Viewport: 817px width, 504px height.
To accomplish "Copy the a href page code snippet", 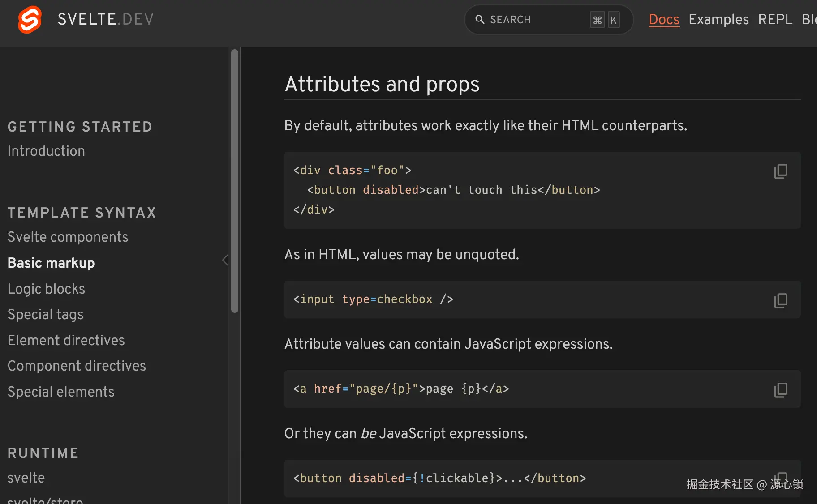I will point(780,390).
